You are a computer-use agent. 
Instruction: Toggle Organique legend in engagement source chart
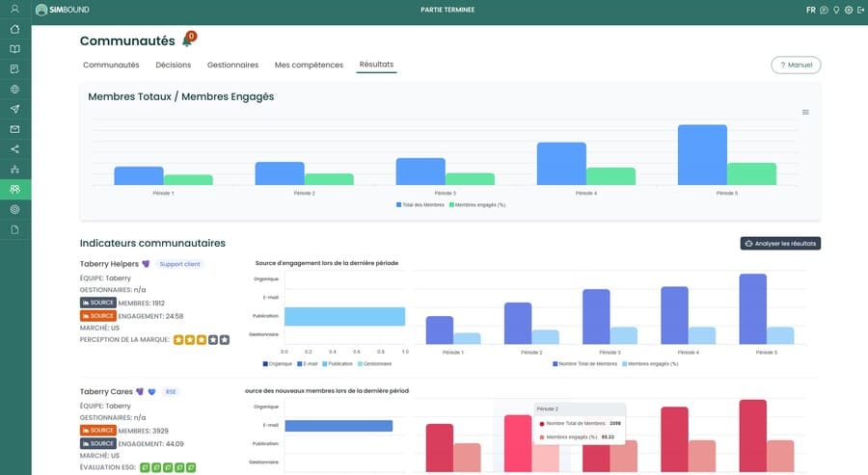(278, 364)
